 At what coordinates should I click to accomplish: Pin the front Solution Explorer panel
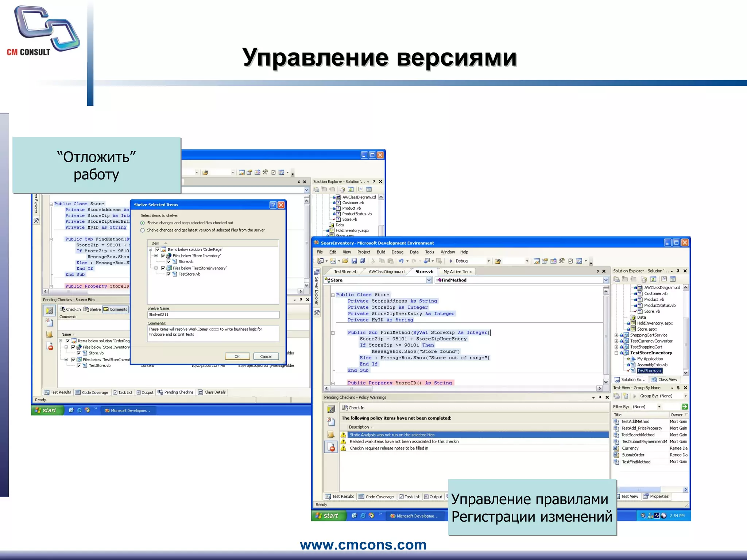coord(678,271)
